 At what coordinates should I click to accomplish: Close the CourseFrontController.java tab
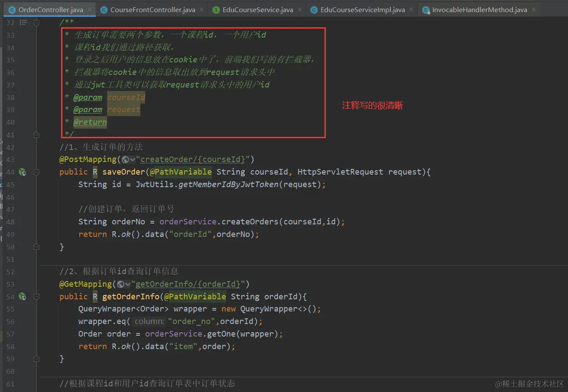click(202, 10)
